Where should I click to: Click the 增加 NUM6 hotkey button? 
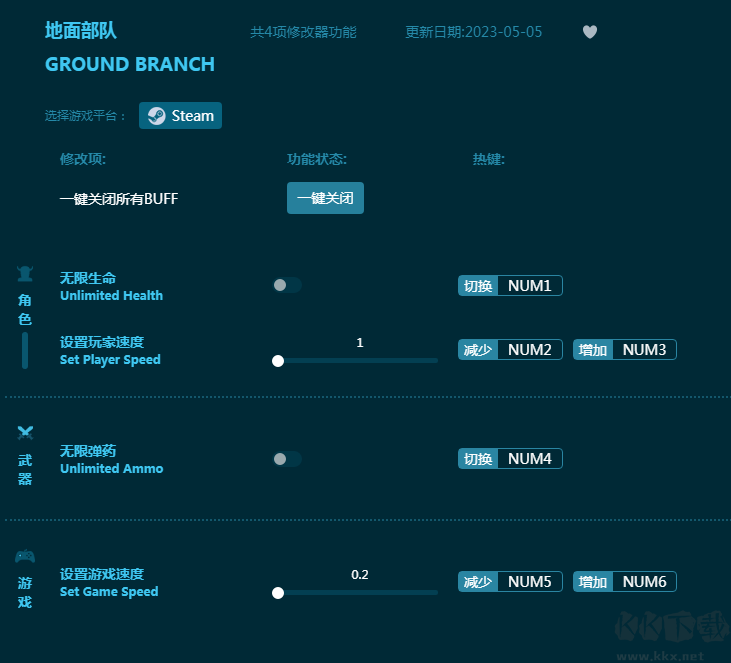pos(625,582)
